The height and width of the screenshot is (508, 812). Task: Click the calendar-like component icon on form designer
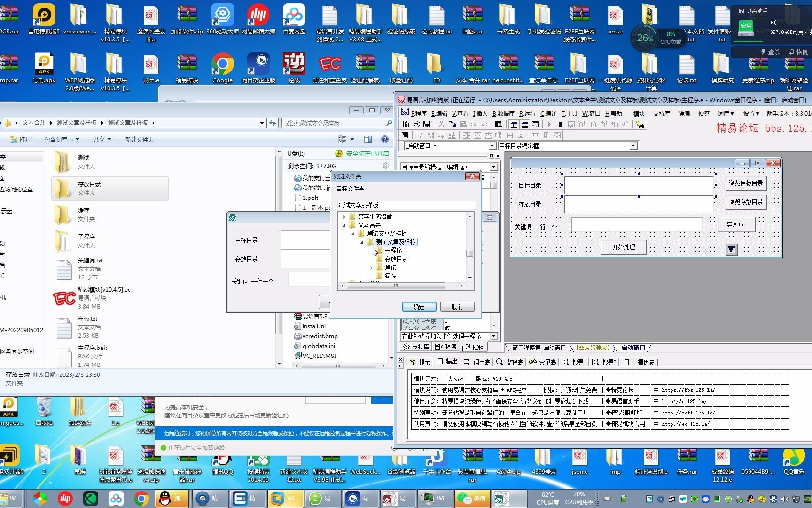[732, 250]
